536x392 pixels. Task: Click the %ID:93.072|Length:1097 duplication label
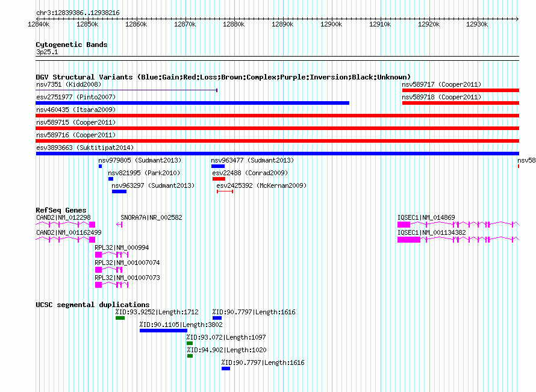click(x=226, y=337)
